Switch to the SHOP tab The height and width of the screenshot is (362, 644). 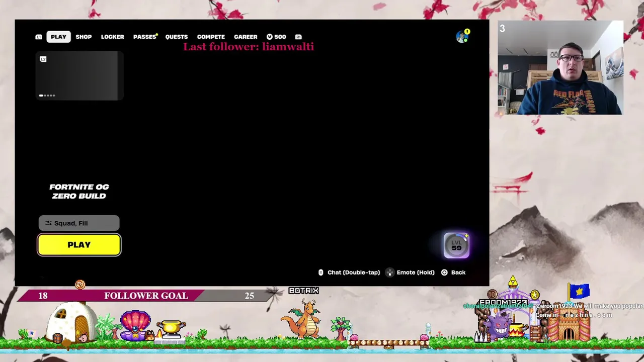point(84,37)
